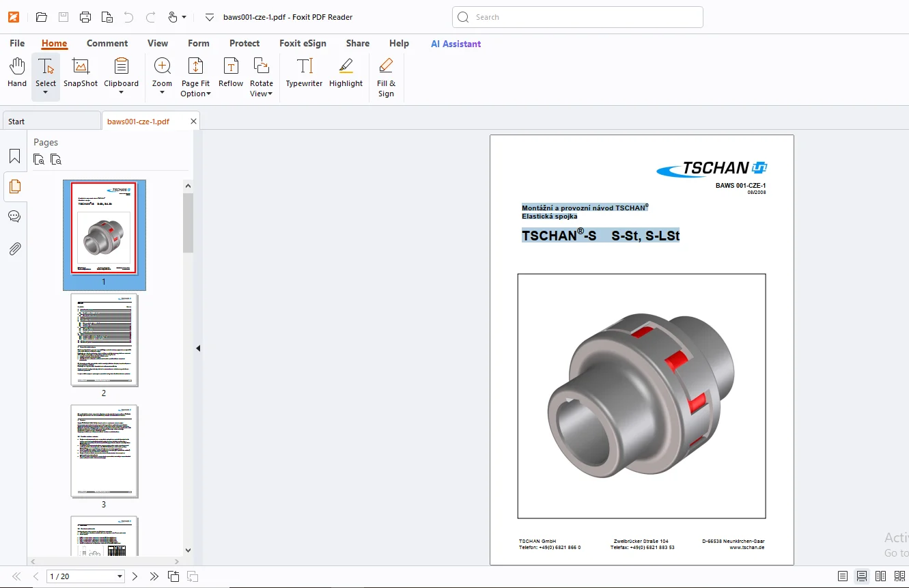Open the SnapShot tool
This screenshot has height=588, width=909.
click(81, 72)
